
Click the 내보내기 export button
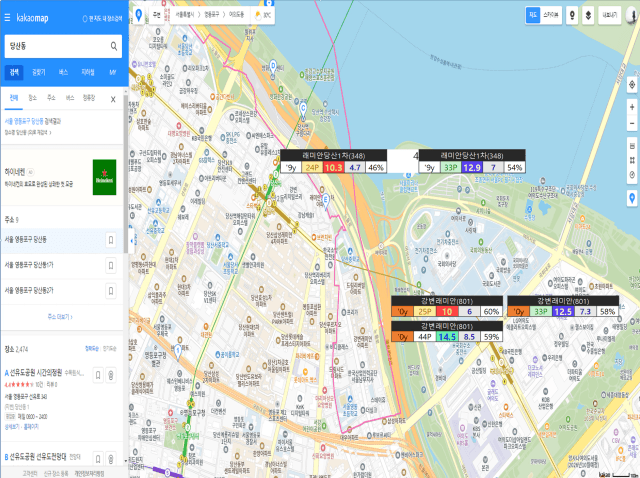610,16
